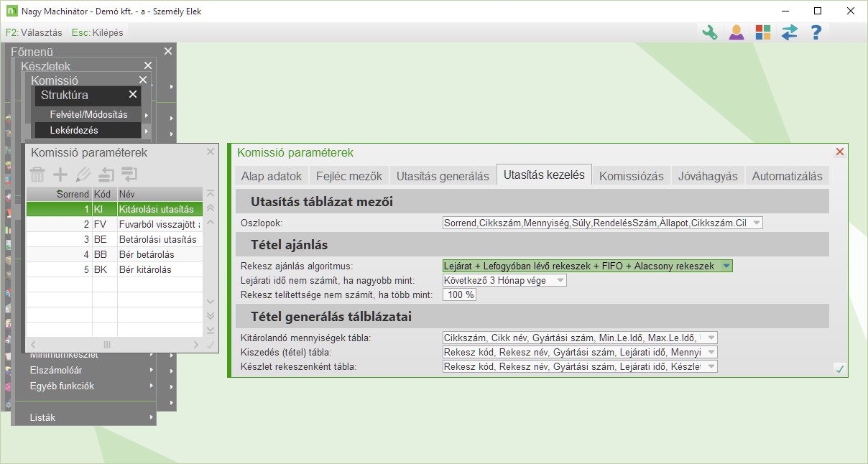This screenshot has height=464, width=868.
Task: Click the single-up arrow beside list
Action: tap(211, 222)
